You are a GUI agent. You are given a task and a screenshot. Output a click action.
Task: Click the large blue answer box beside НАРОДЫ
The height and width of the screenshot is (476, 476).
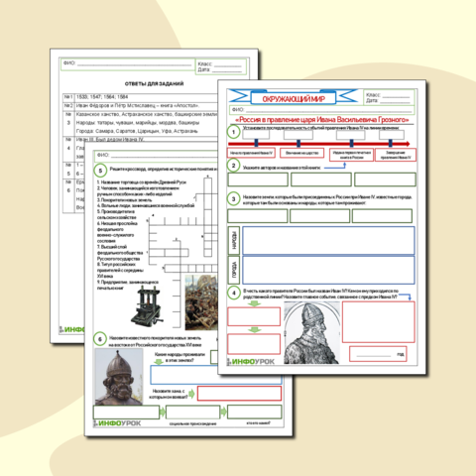coord(328,240)
